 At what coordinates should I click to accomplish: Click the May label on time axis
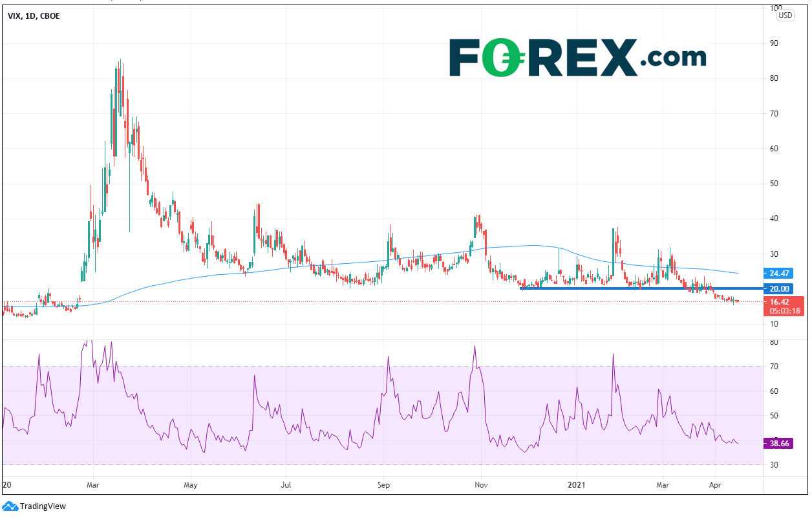pyautogui.click(x=190, y=484)
